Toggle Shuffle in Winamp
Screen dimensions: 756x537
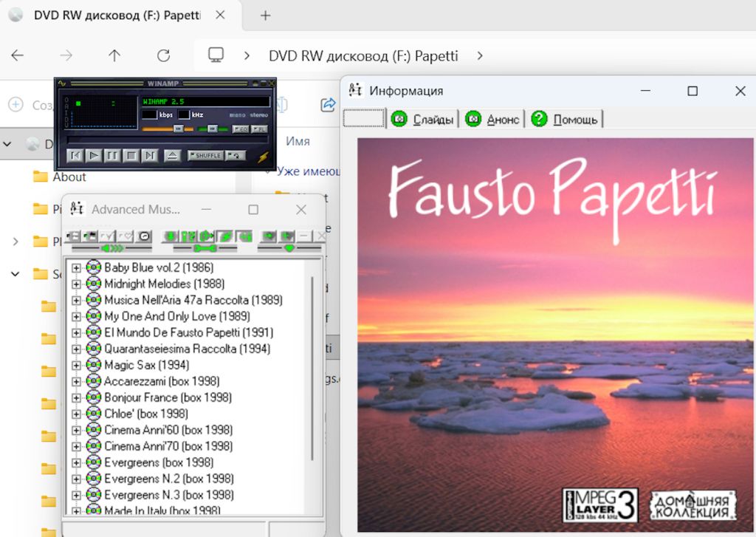point(205,155)
